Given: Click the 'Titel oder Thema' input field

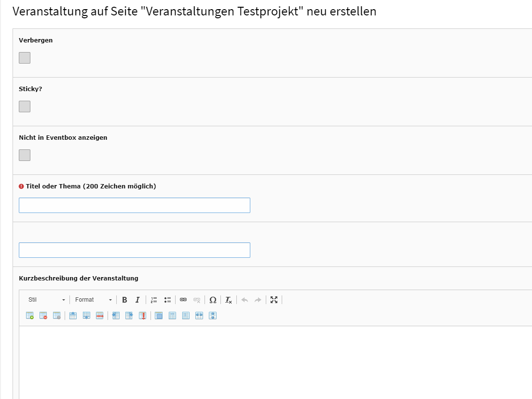Looking at the screenshot, I should 134,205.
